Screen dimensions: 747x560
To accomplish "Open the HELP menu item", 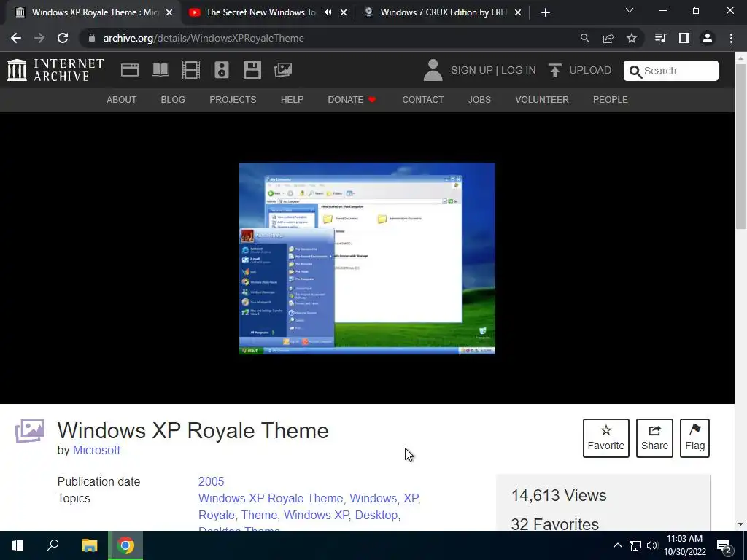I will click(292, 99).
